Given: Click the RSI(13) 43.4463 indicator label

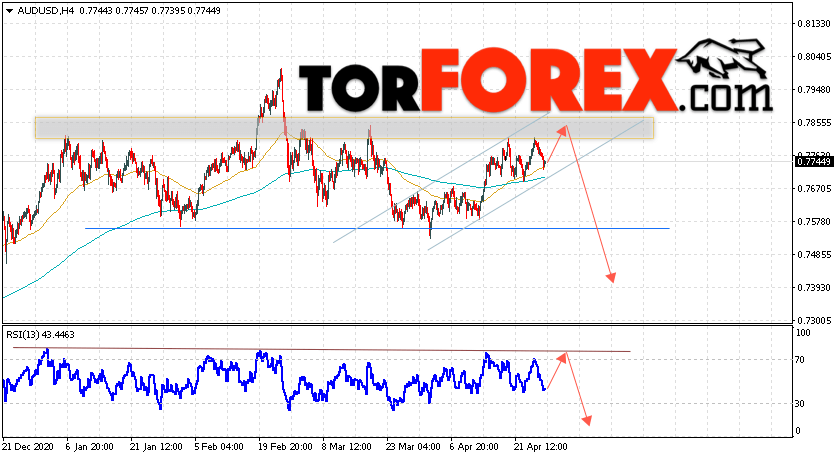Looking at the screenshot, I should (40, 335).
